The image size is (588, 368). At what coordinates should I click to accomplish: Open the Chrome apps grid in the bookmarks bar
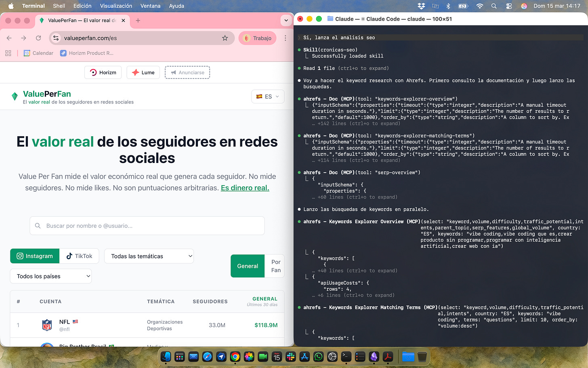8,53
